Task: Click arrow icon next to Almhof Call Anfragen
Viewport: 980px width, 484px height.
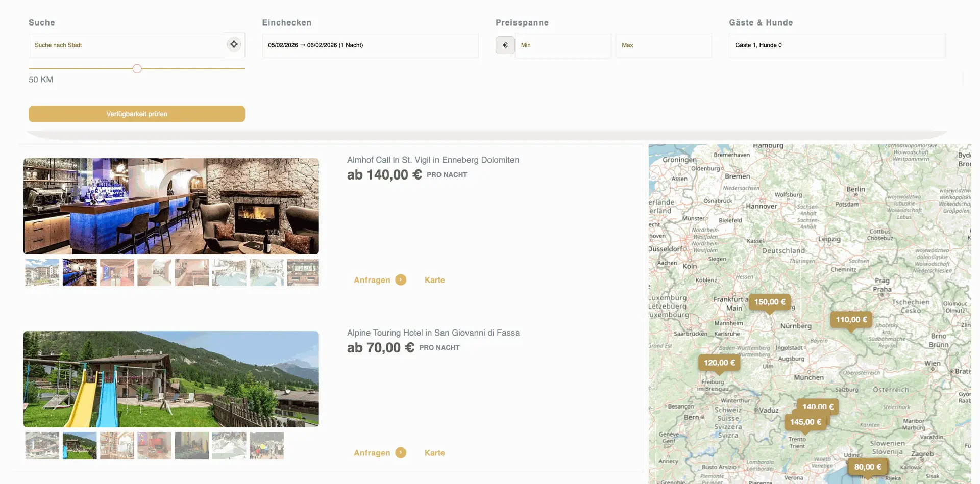Action: 401,280
